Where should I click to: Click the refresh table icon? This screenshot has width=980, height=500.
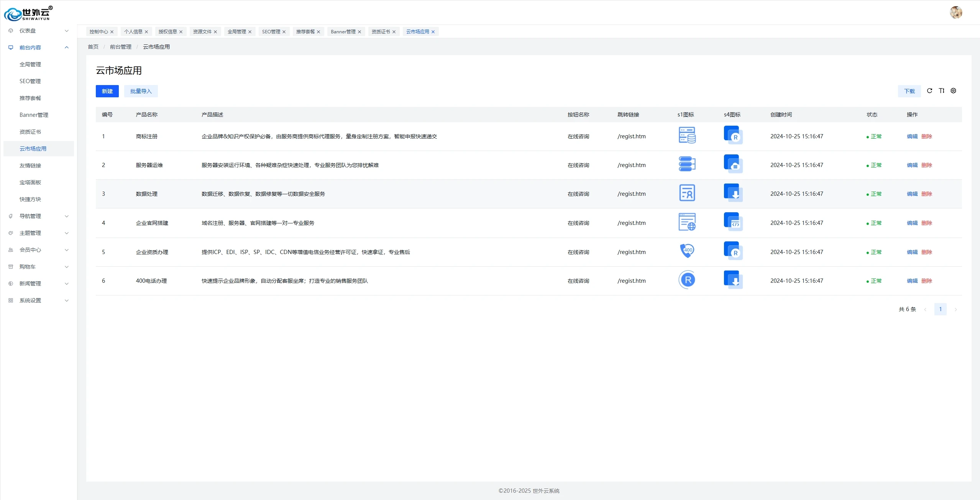(x=929, y=91)
